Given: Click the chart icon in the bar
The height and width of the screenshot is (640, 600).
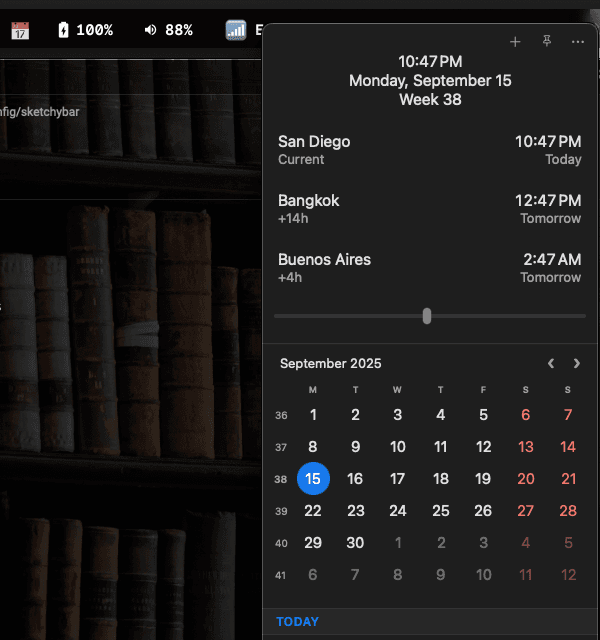Looking at the screenshot, I should click(x=236, y=30).
